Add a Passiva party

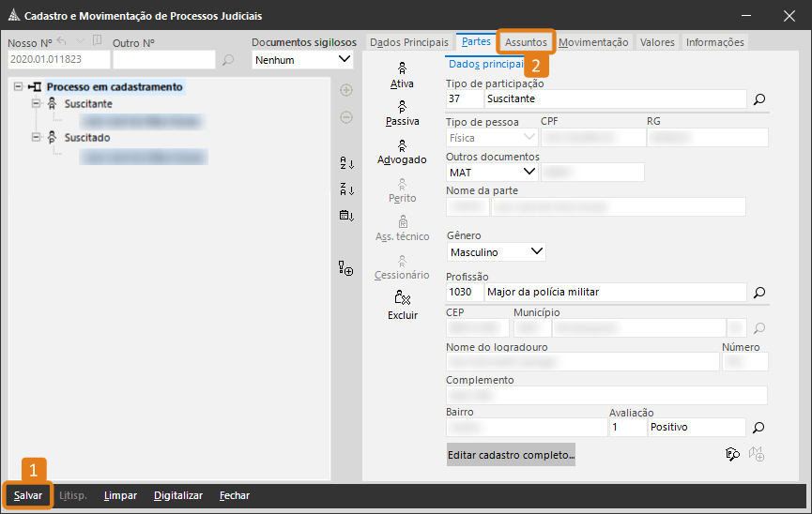[402, 113]
